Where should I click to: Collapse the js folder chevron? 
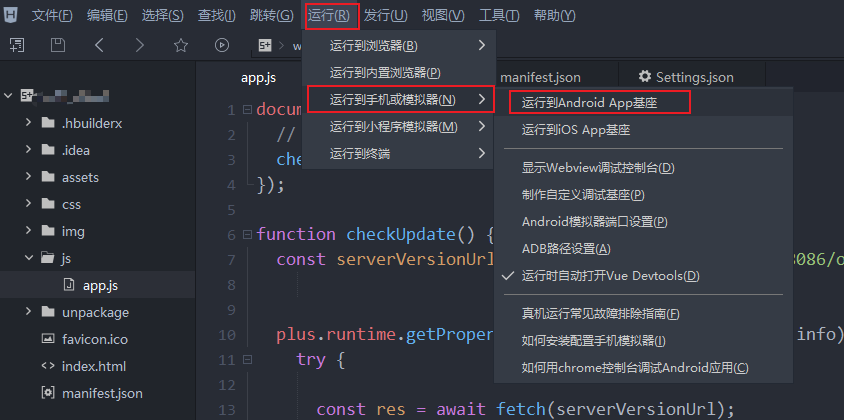[x=28, y=258]
